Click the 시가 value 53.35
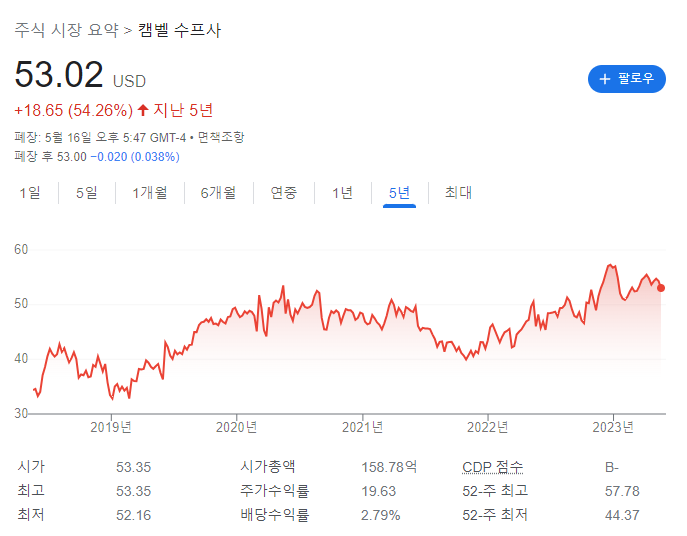This screenshot has width=687, height=536. pyautogui.click(x=134, y=467)
